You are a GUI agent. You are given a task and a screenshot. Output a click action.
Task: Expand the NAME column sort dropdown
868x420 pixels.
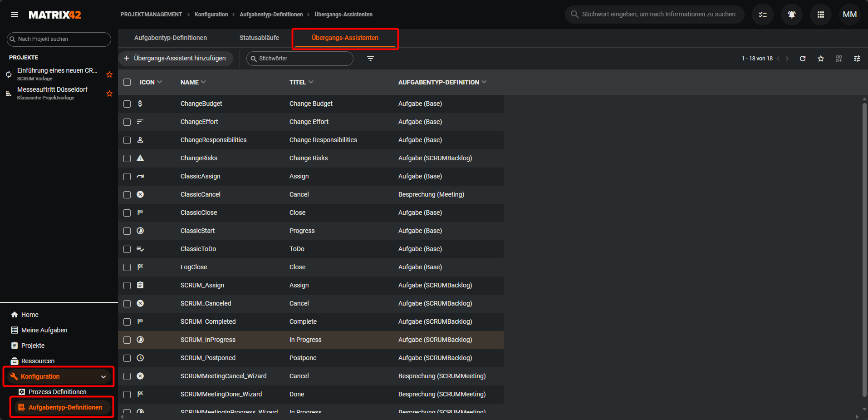[x=203, y=82]
